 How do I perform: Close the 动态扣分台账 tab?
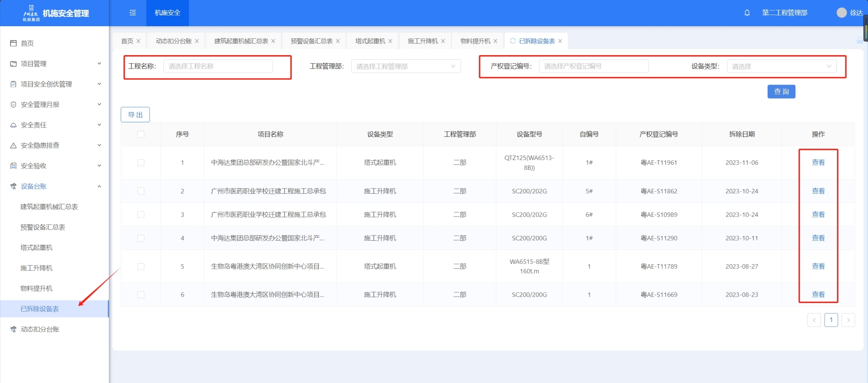[x=197, y=41]
